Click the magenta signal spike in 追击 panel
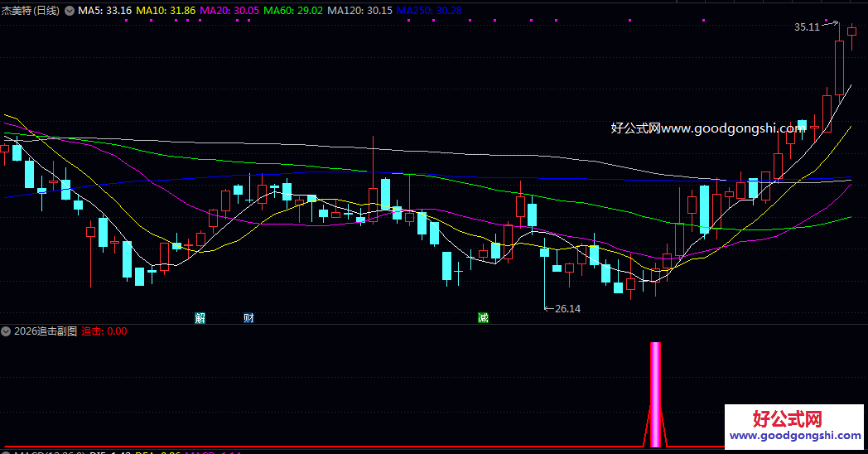This screenshot has width=868, height=454. (655, 394)
